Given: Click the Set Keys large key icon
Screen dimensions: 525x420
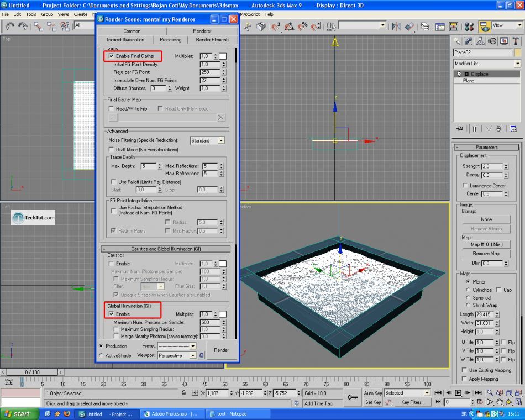Looking at the screenshot, I should 353,397.
